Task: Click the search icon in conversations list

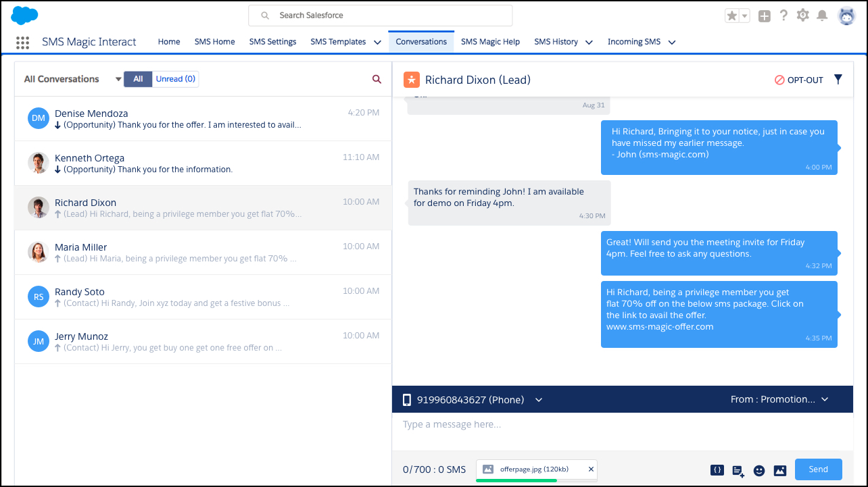Action: click(377, 79)
